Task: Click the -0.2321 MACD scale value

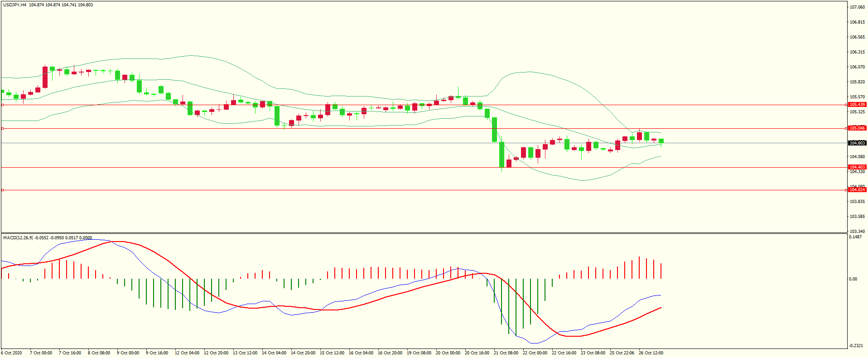Action: (856, 346)
